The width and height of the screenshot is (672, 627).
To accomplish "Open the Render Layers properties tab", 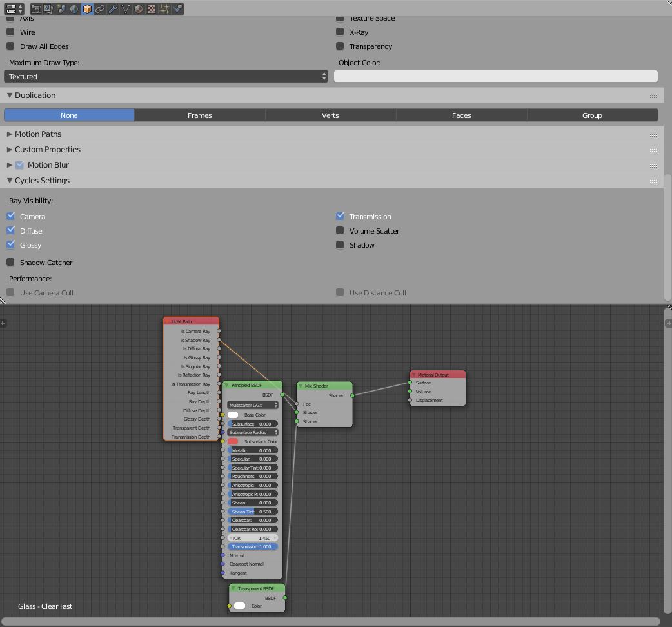I will click(48, 9).
